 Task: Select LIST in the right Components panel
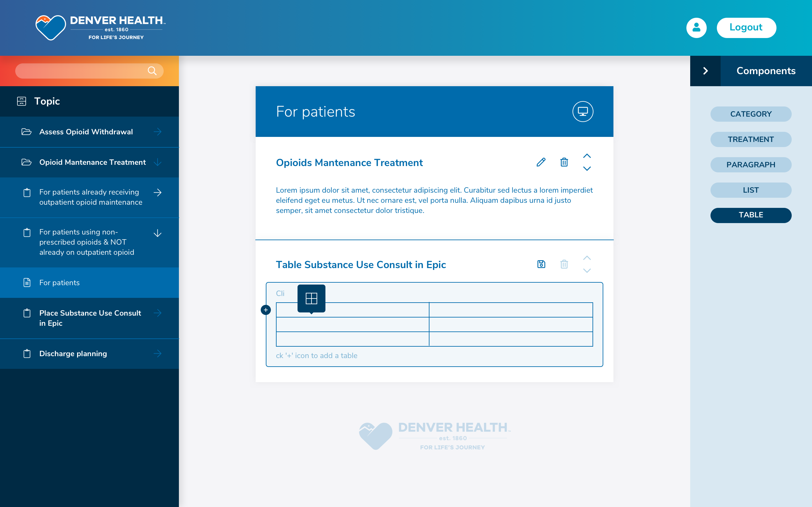[750, 189]
